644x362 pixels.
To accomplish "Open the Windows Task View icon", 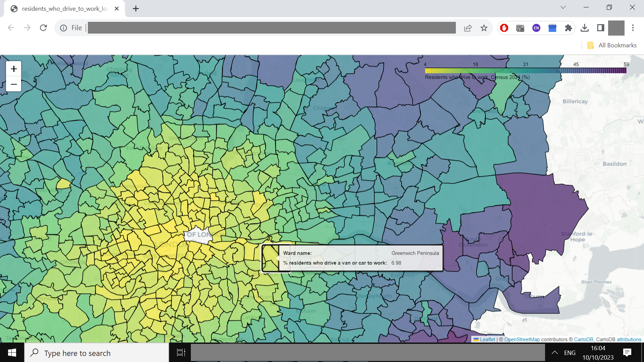I will pyautogui.click(x=181, y=353).
